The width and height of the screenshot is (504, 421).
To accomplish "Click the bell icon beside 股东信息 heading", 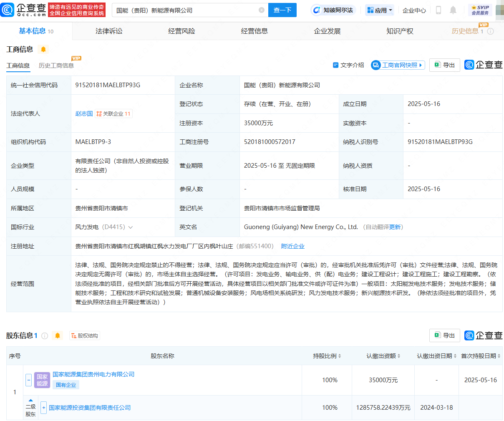I will pos(58,335).
